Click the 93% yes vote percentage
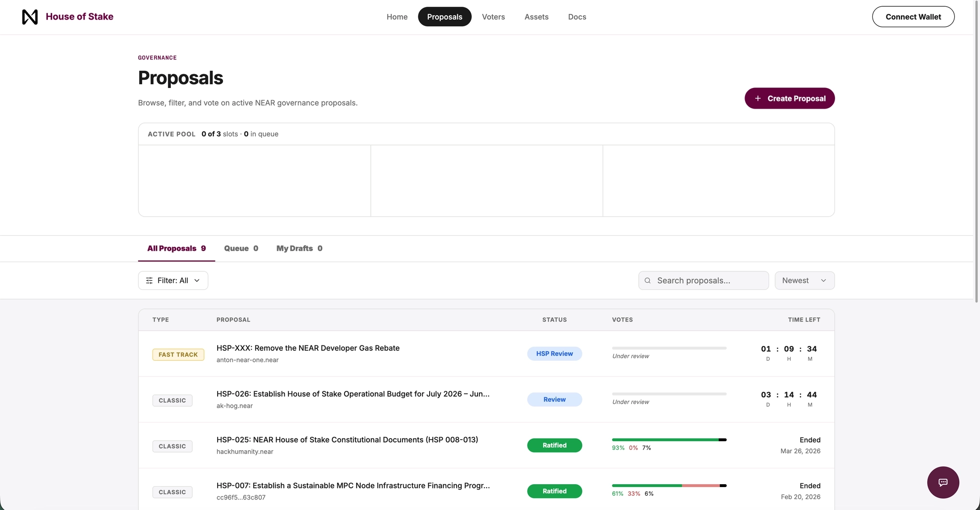The height and width of the screenshot is (510, 980). 618,448
